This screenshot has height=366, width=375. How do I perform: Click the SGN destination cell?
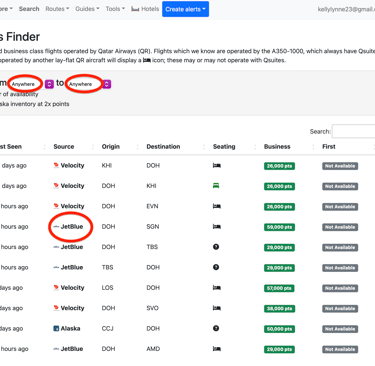[153, 227]
